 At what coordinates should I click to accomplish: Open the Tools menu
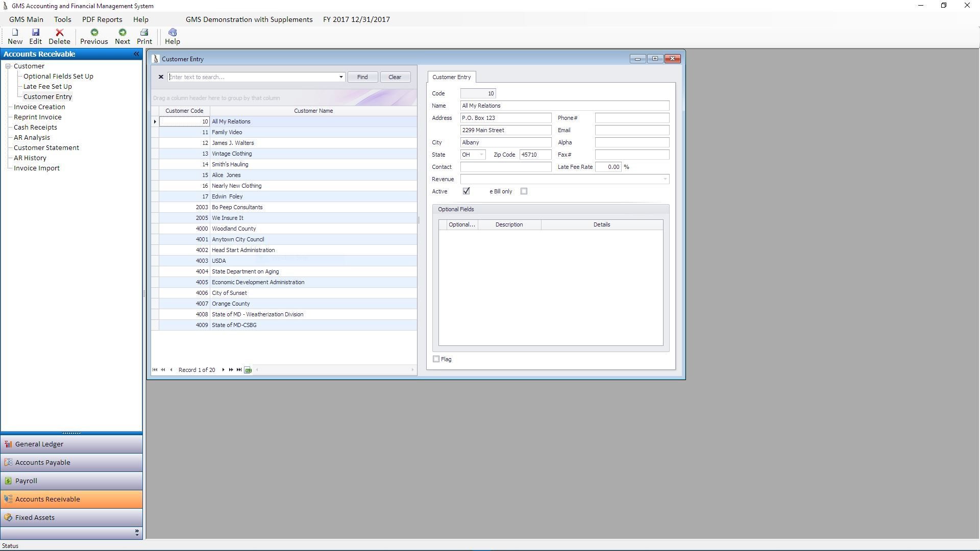62,19
